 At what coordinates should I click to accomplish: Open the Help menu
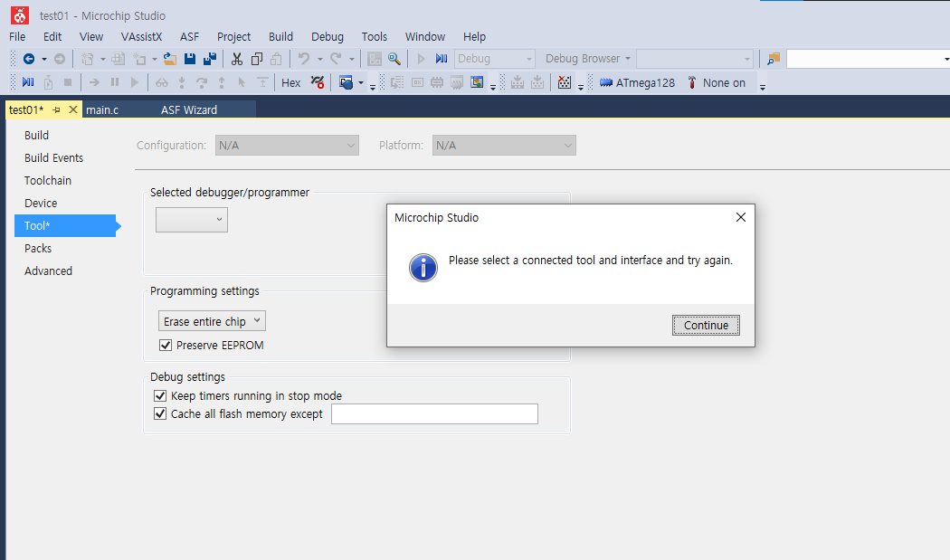tap(474, 36)
